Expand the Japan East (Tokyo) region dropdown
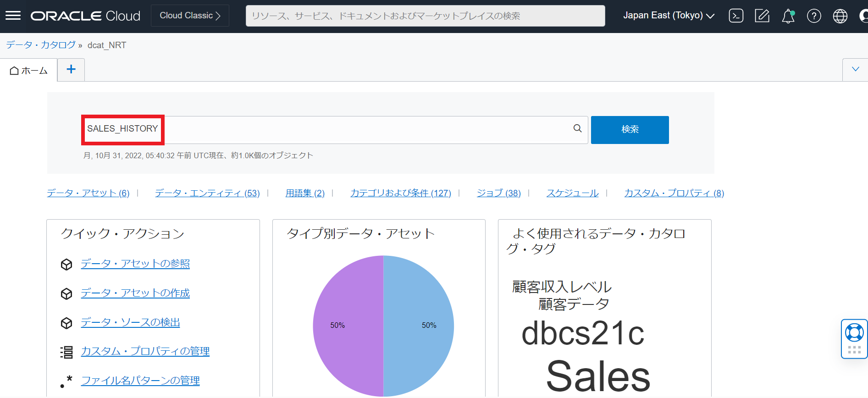868x398 pixels. coord(668,16)
